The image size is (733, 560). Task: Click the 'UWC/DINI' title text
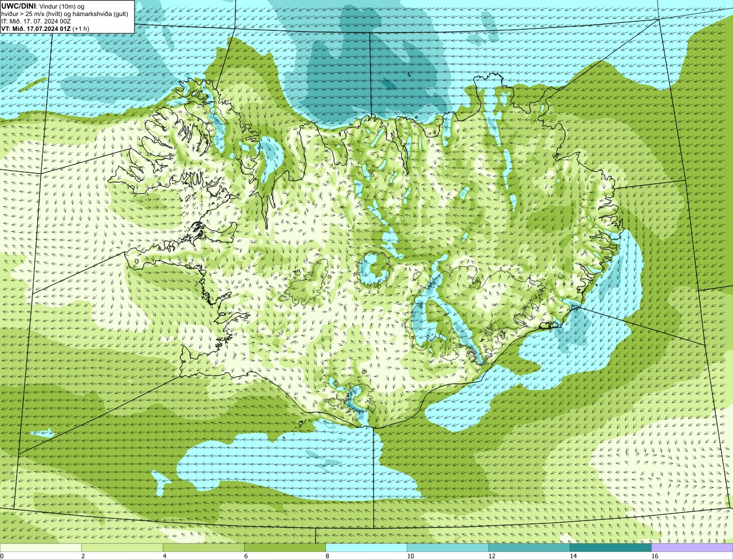coord(18,6)
